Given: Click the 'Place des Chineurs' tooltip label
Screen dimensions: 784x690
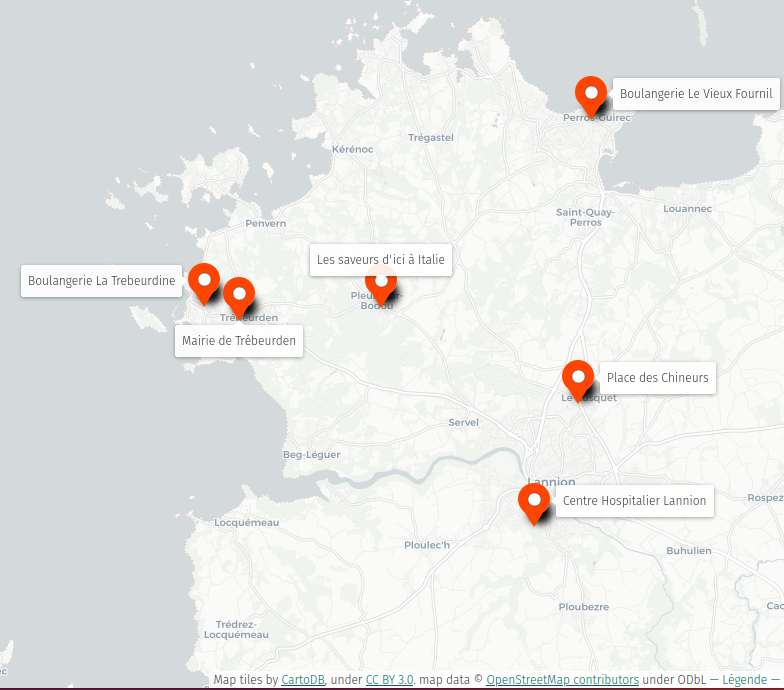Looking at the screenshot, I should pos(657,378).
